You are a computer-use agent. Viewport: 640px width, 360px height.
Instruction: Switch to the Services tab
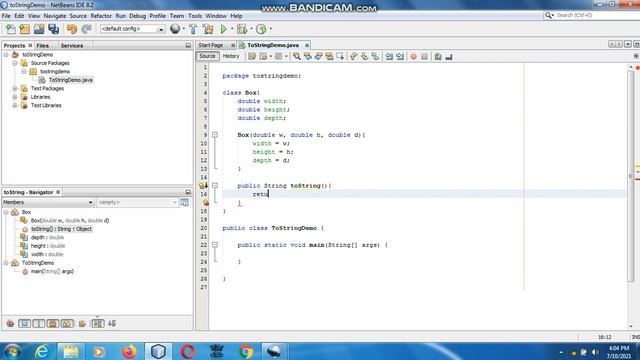pos(72,46)
